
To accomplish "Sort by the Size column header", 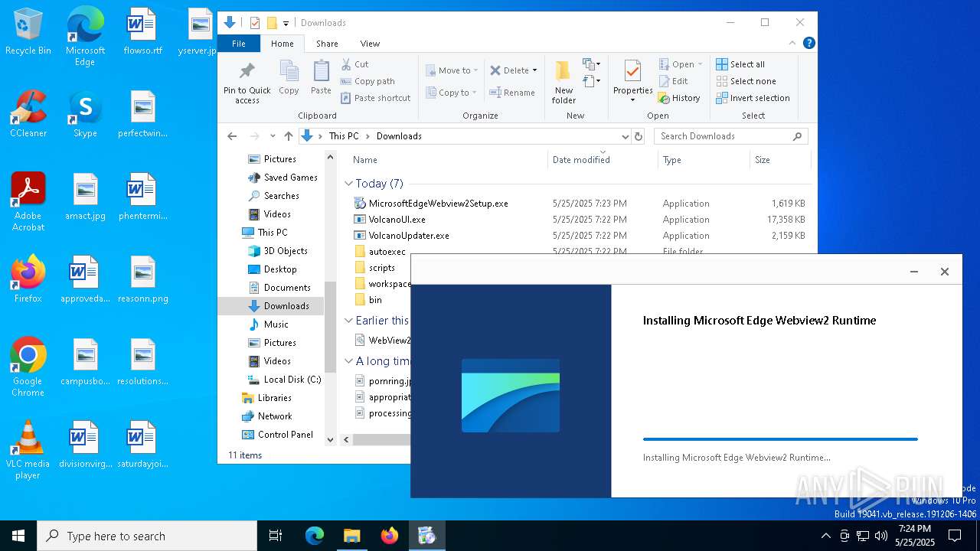I will pyautogui.click(x=779, y=160).
